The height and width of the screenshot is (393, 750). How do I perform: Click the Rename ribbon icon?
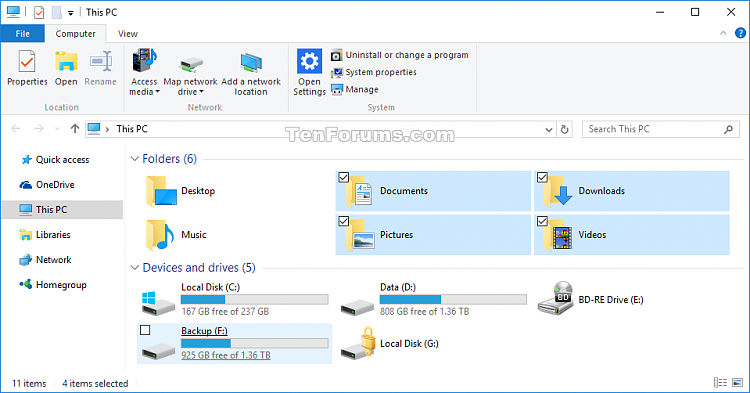[x=100, y=62]
